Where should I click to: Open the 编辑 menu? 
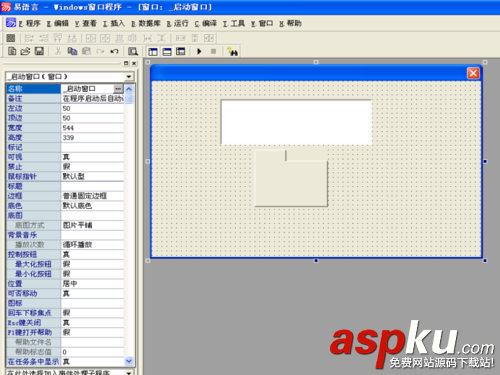[57, 23]
